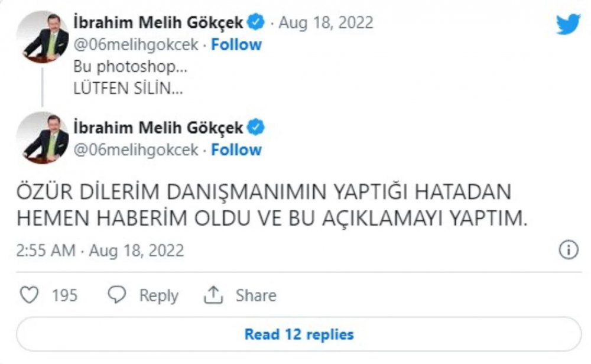Click the Twitter bird logo
Image resolution: width=591 pixels, height=364 pixels.
point(568,24)
